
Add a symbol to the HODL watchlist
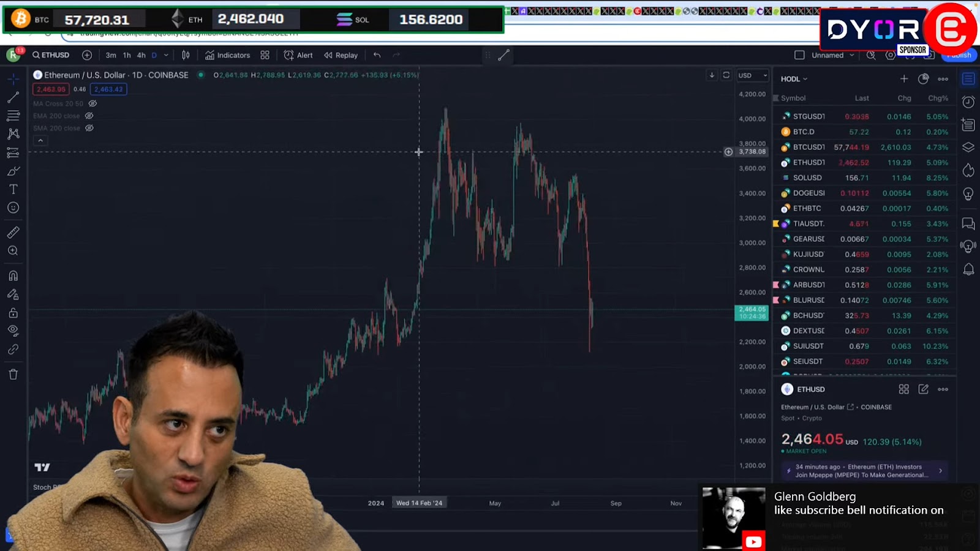[903, 78]
